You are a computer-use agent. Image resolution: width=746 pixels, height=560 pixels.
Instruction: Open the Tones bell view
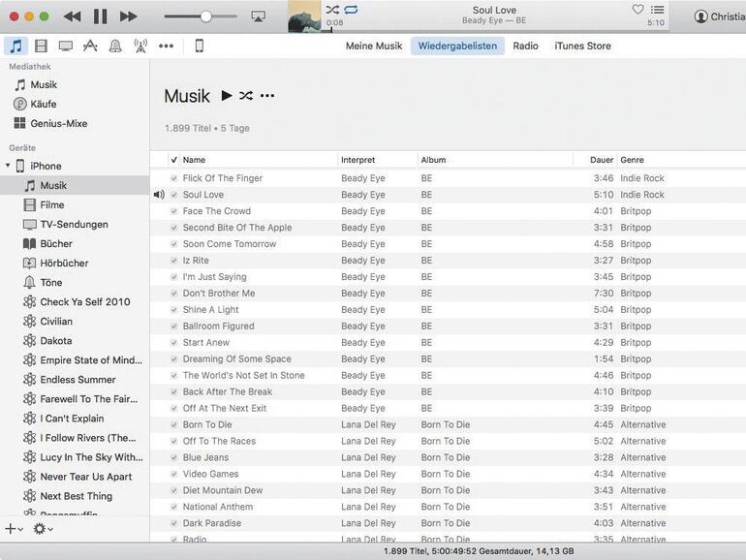click(x=115, y=47)
